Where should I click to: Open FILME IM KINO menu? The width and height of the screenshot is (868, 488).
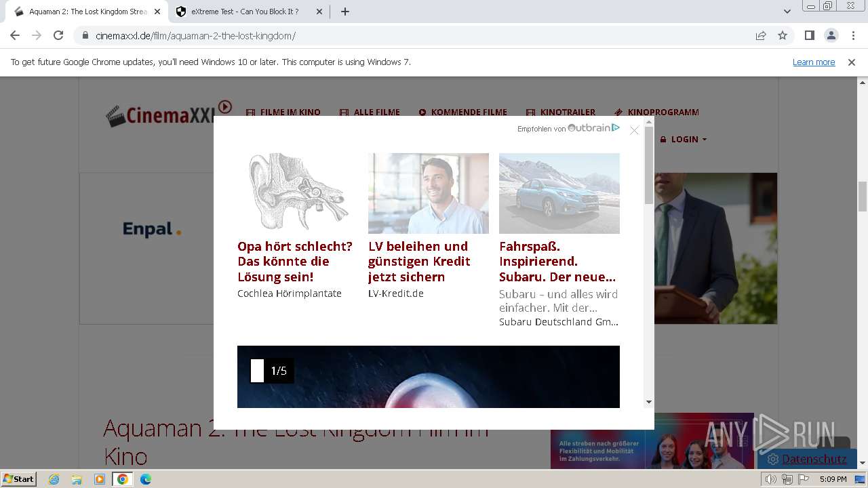pyautogui.click(x=283, y=113)
